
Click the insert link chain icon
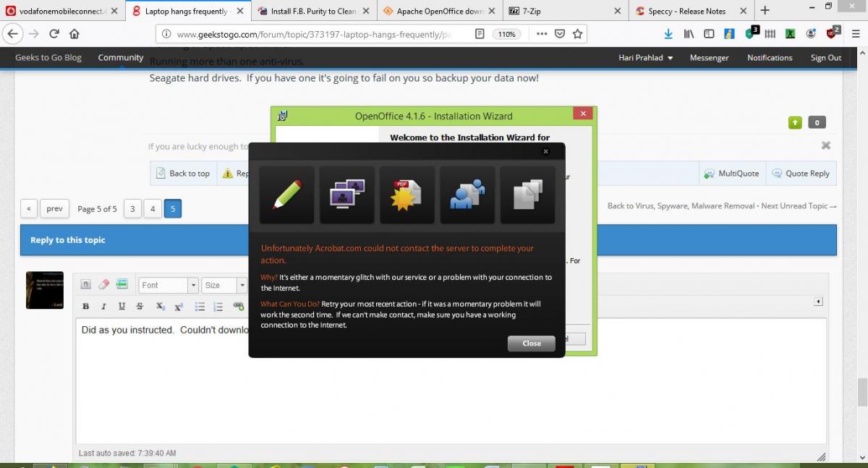[238, 307]
